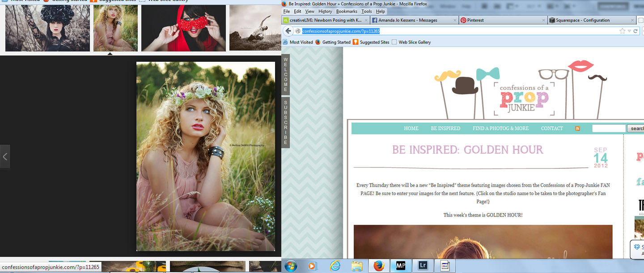Click the HOME navigation link
This screenshot has height=273, width=644.
coord(411,128)
